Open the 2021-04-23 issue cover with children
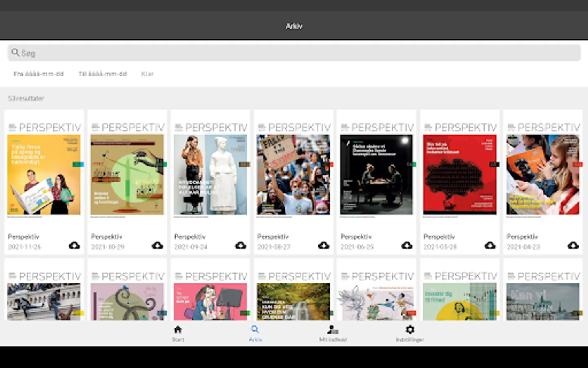The image size is (588, 368). tap(543, 175)
